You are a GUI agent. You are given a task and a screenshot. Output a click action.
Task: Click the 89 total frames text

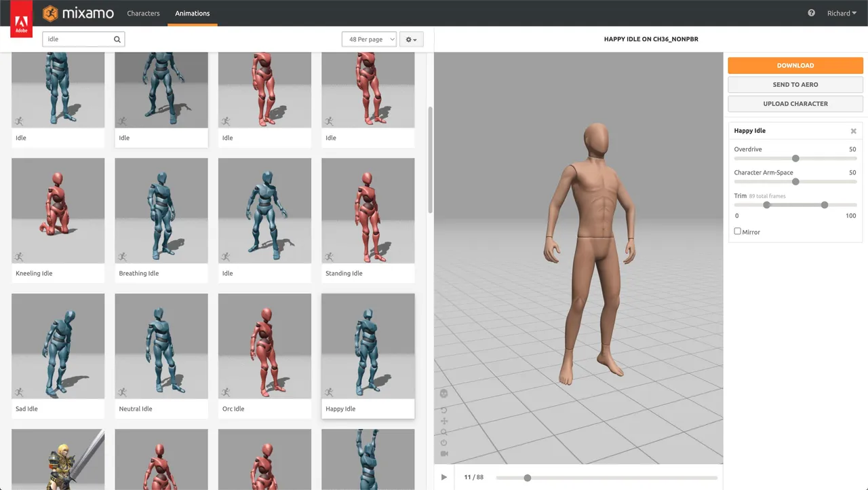(x=768, y=196)
